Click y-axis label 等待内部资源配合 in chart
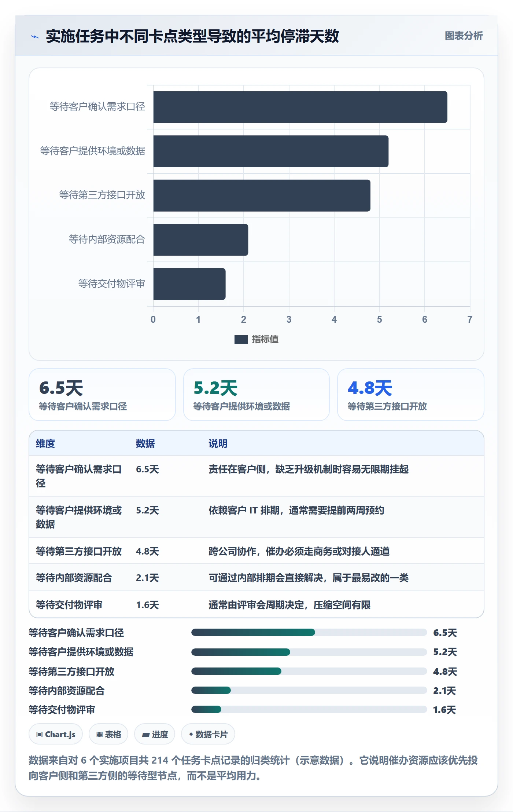 (x=107, y=239)
